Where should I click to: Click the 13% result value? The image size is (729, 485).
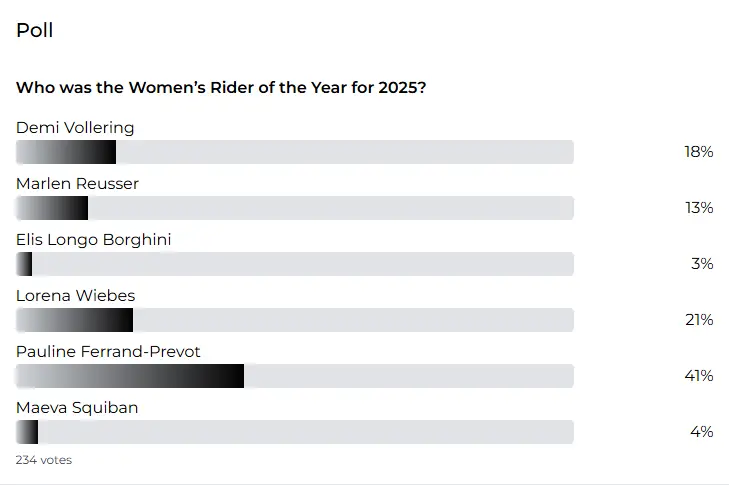699,208
